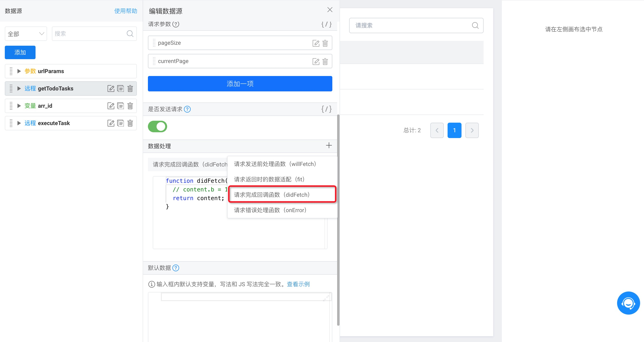Open the customer service chat bubble
644x342 pixels.
[628, 303]
